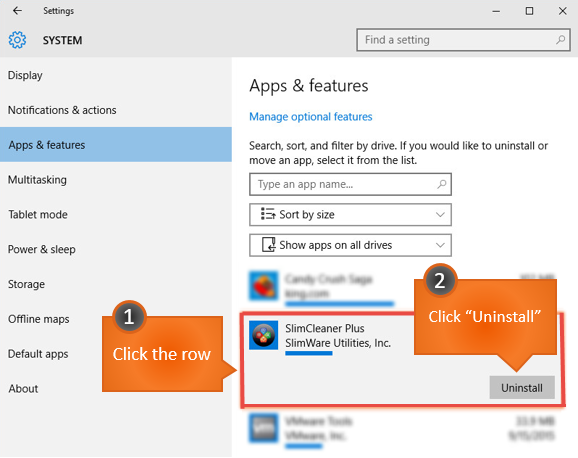Click the Candy Crush Saga app icon

click(x=264, y=286)
